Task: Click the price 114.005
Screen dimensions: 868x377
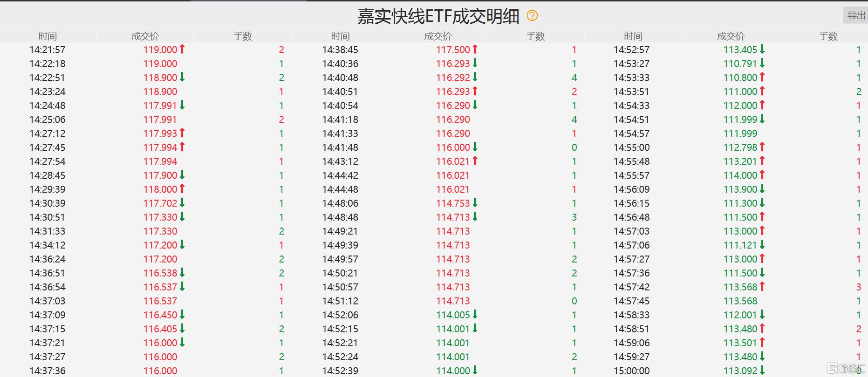Action: [453, 315]
